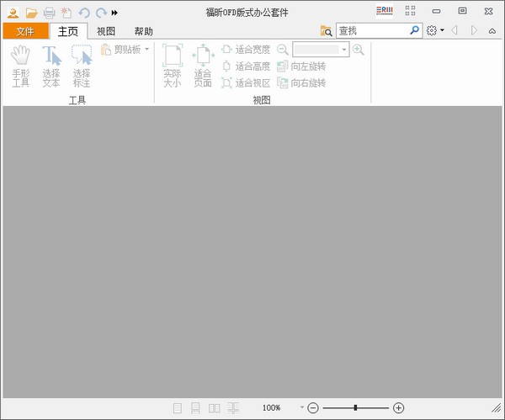Open the File (文件) menu
This screenshot has height=420, width=505.
point(25,31)
